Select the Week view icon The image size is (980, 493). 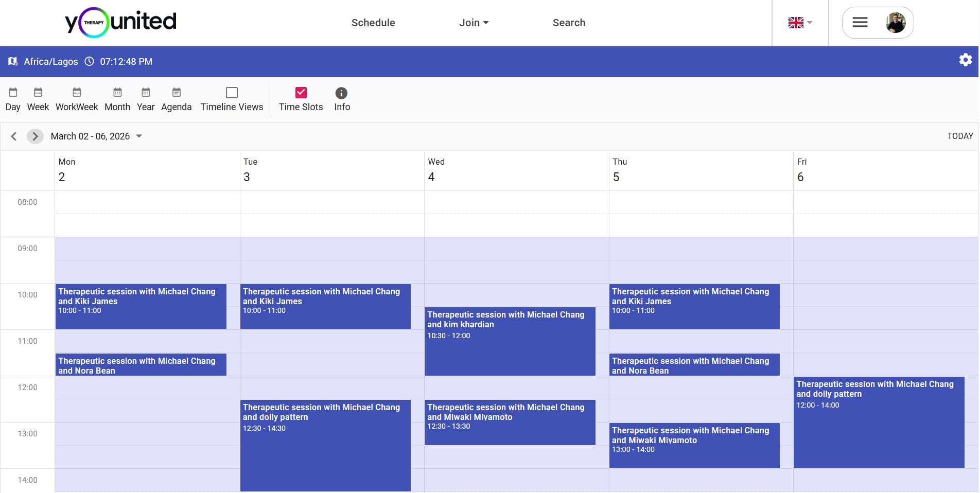(x=38, y=99)
